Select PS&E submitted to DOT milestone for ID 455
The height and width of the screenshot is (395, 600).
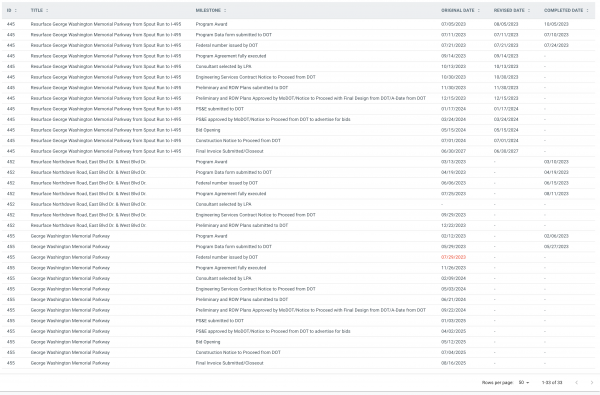click(220, 321)
